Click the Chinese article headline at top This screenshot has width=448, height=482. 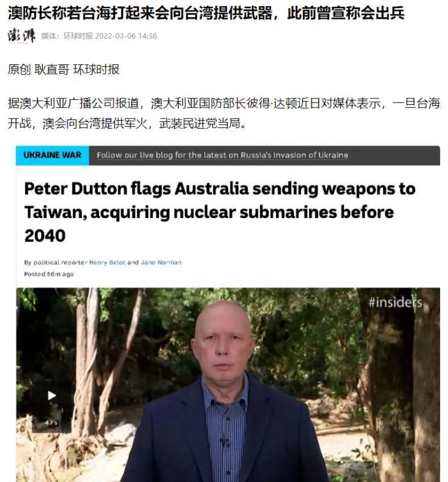[x=206, y=13]
